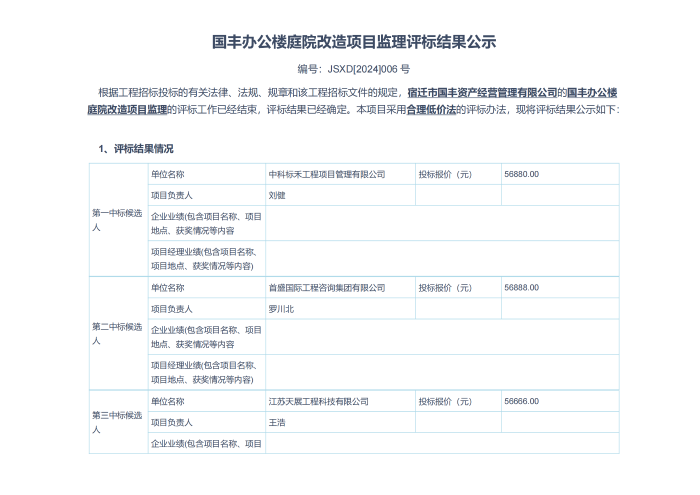Click the 第二中标候选人 row header cell
Screen dimensions: 700x495
pyautogui.click(x=119, y=333)
